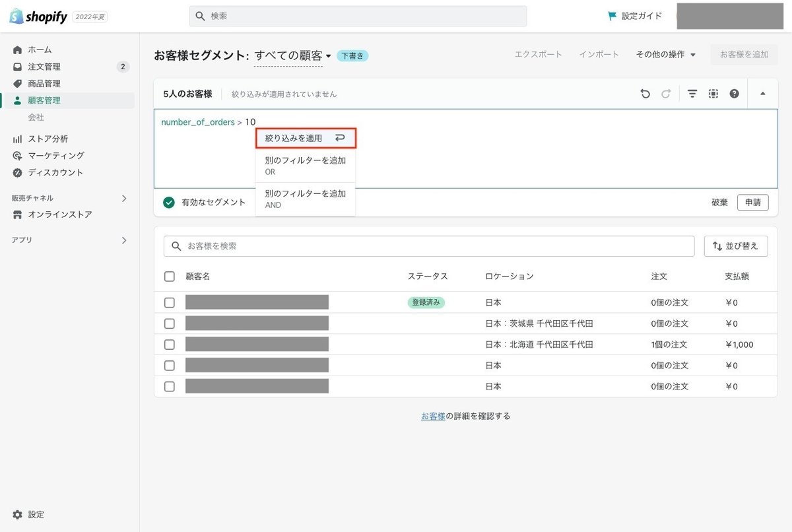Open the templates dashed-square icon
The width and height of the screenshot is (792, 532).
713,94
